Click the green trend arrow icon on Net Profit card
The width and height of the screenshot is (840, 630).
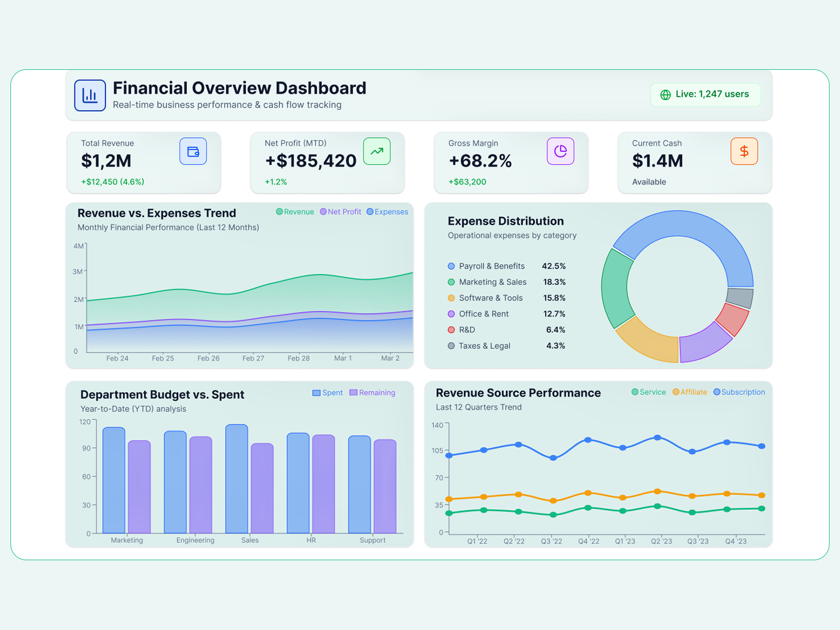pos(376,151)
